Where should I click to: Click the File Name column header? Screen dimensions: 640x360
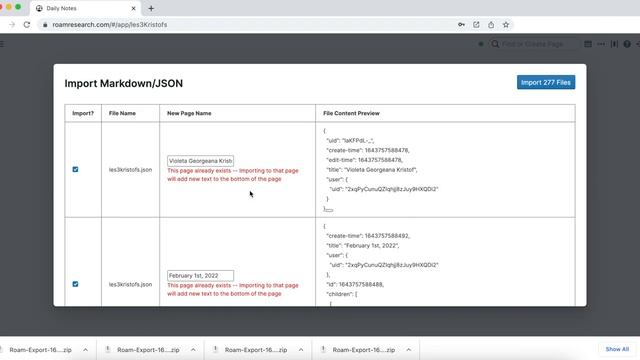122,113
